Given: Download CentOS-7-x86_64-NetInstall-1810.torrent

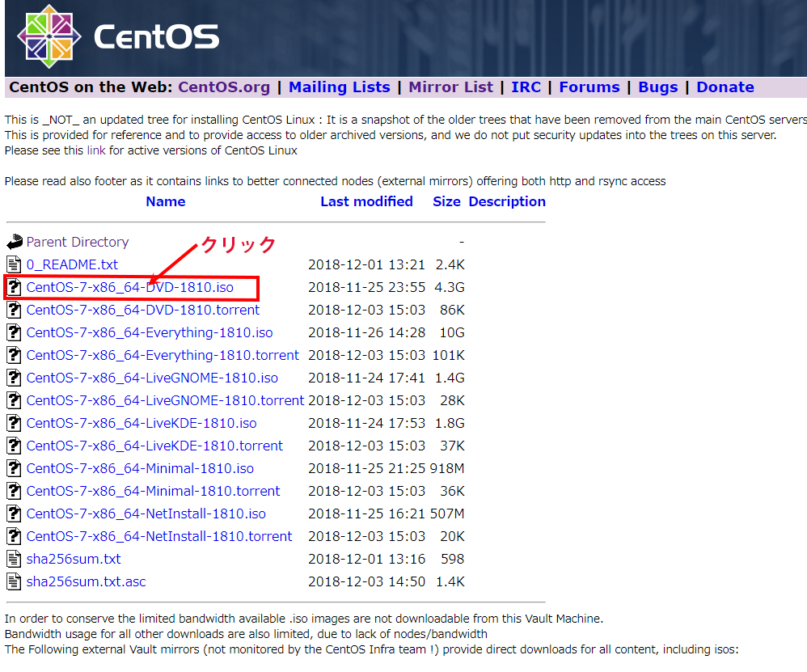Looking at the screenshot, I should [159, 536].
